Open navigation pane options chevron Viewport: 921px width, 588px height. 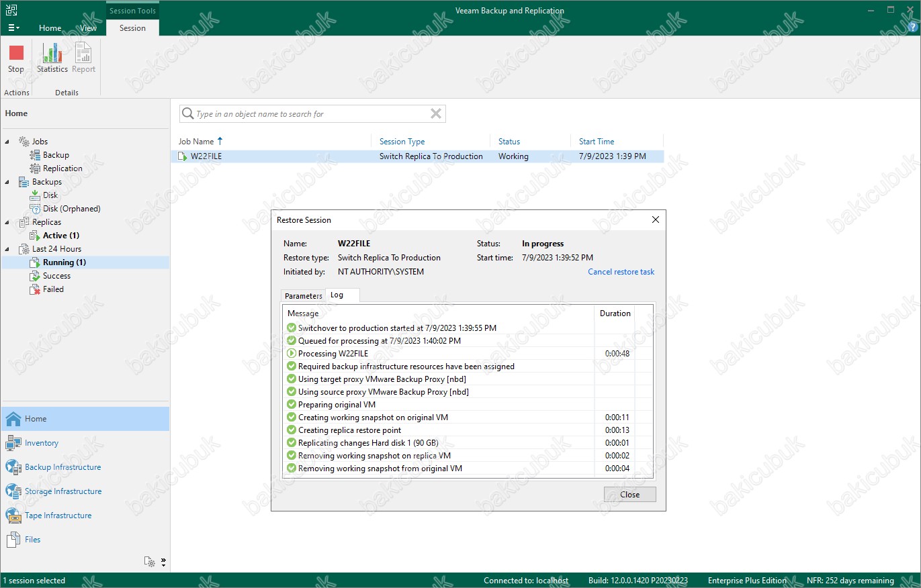click(x=163, y=562)
